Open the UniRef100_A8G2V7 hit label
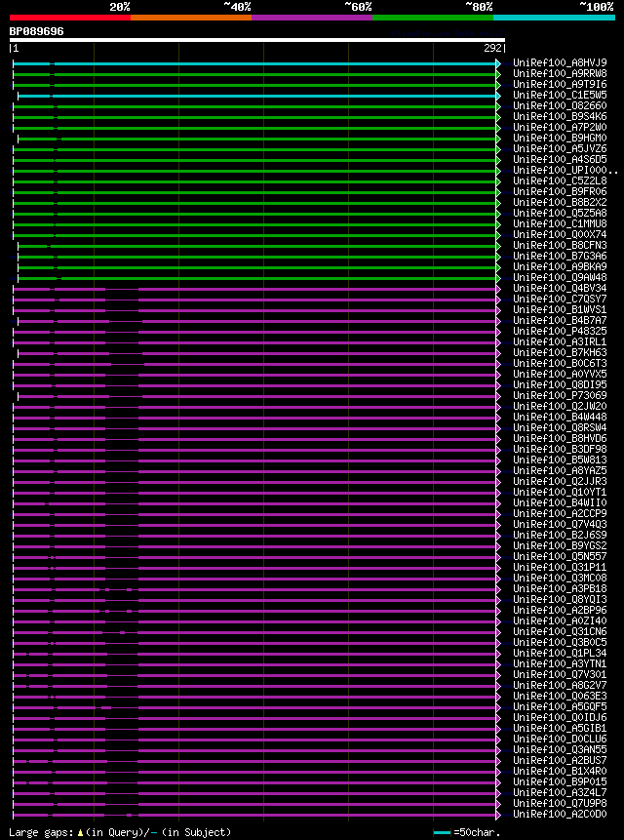Viewport: 624px width, 840px height. tap(560, 685)
